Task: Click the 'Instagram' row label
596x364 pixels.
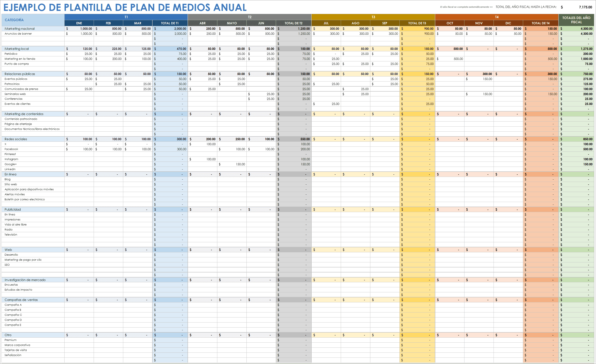Action: 11,159
